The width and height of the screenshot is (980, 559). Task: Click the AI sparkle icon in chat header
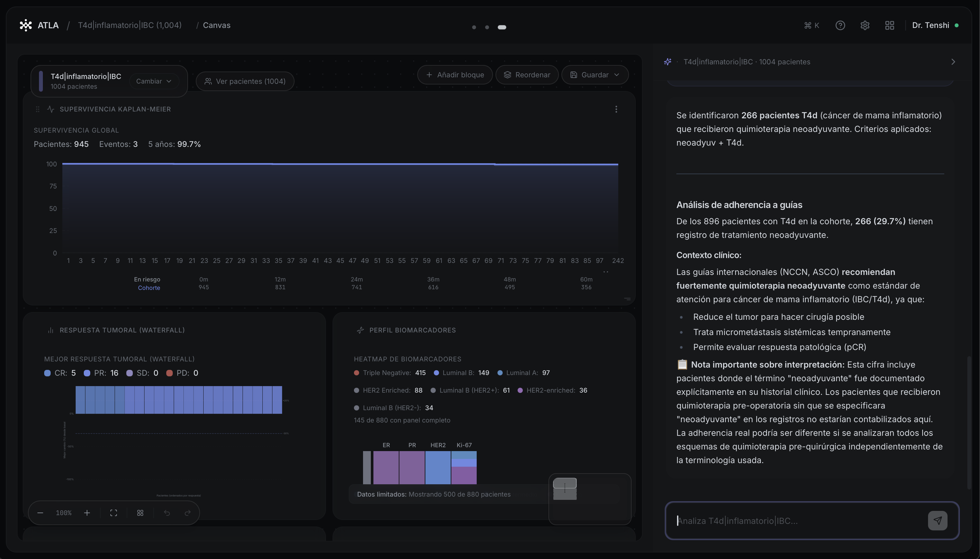[x=667, y=62]
